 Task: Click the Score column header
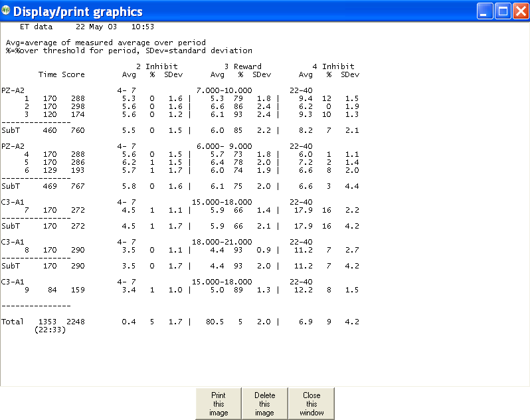(x=73, y=74)
